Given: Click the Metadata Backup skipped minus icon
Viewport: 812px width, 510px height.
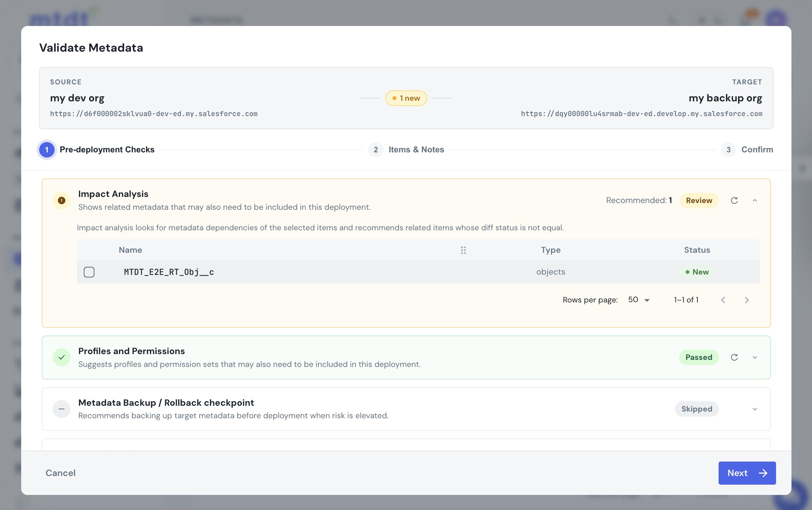Looking at the screenshot, I should [61, 409].
